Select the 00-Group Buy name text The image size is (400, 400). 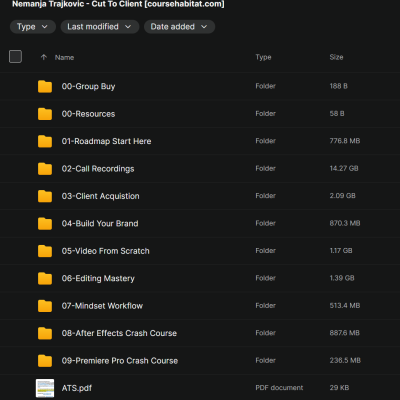coord(88,86)
